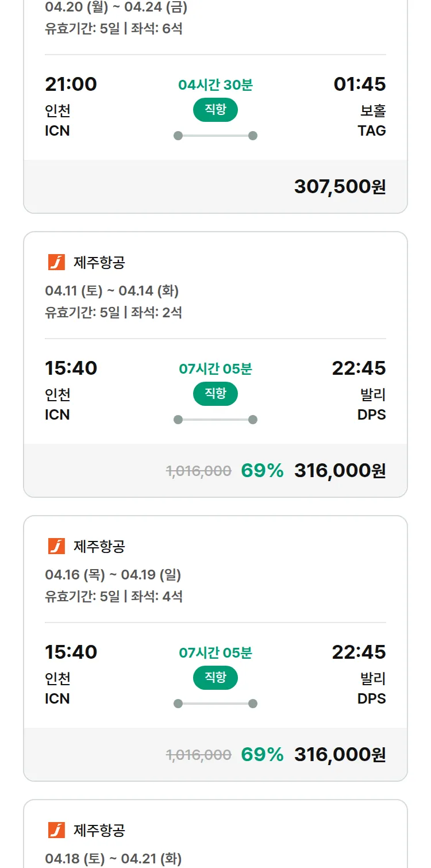The width and height of the screenshot is (431, 868).
Task: Click the 69% discount on 04.11 flight
Action: point(262,470)
